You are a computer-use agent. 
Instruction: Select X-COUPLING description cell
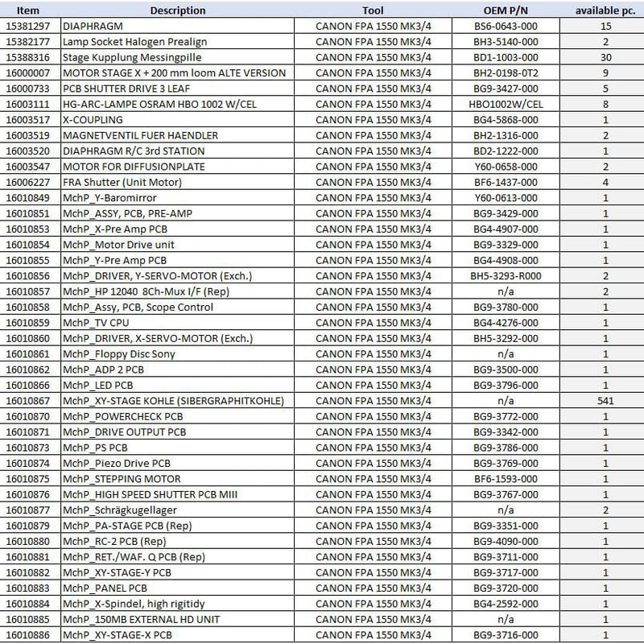tap(177, 119)
